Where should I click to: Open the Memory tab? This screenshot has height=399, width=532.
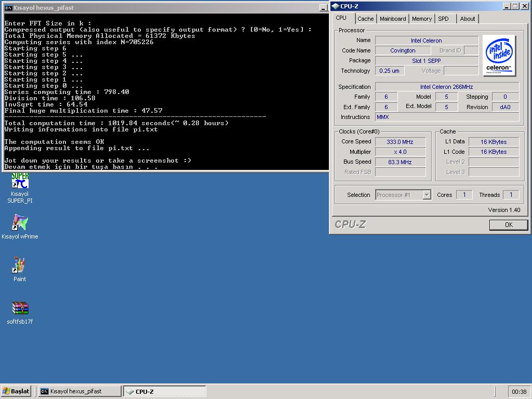tap(422, 19)
